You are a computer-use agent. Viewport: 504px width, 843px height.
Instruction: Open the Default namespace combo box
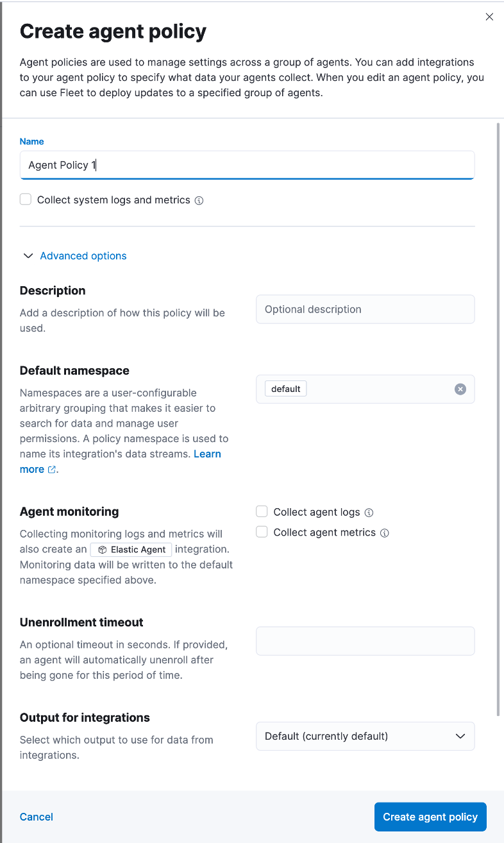point(365,389)
